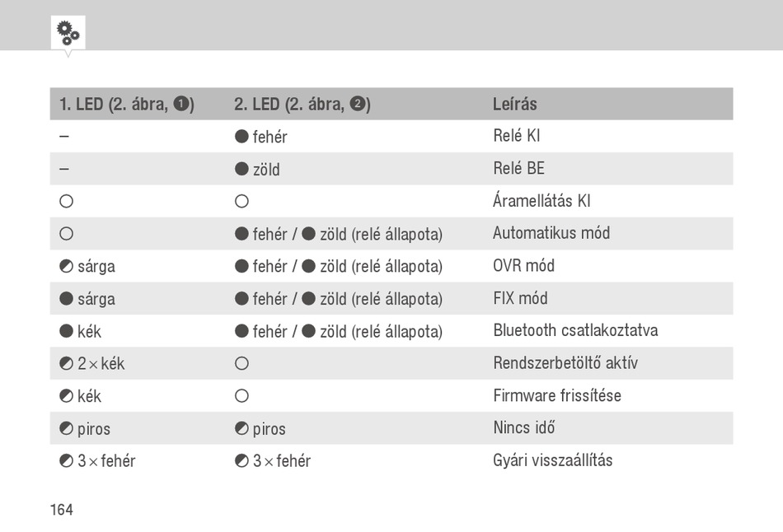Image resolution: width=783 pixels, height=532 pixels.
Task: Click the numbered circle 1 in first column header
Action: [x=181, y=104]
